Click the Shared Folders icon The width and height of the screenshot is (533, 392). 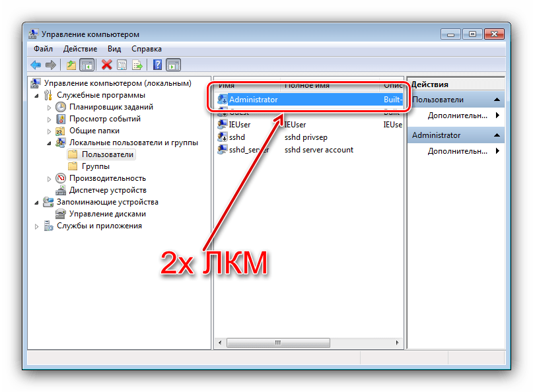point(60,131)
